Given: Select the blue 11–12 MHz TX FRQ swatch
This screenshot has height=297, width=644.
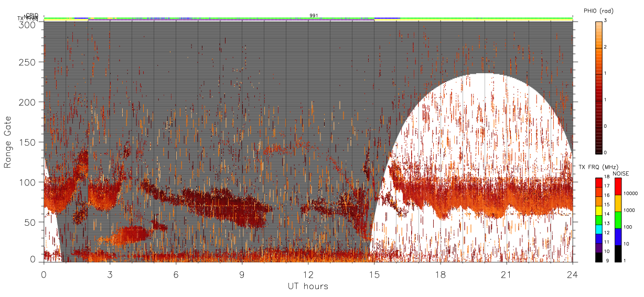Looking at the screenshot, I should pos(598,238).
